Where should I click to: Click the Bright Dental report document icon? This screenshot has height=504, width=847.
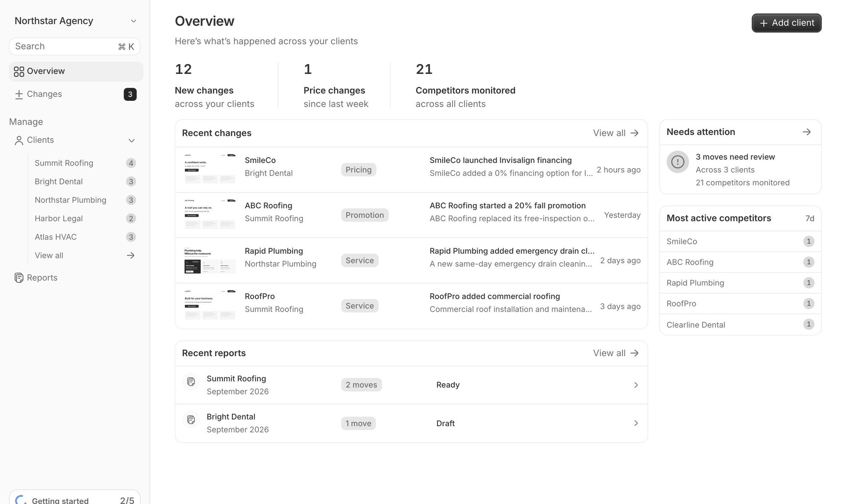pos(191,420)
